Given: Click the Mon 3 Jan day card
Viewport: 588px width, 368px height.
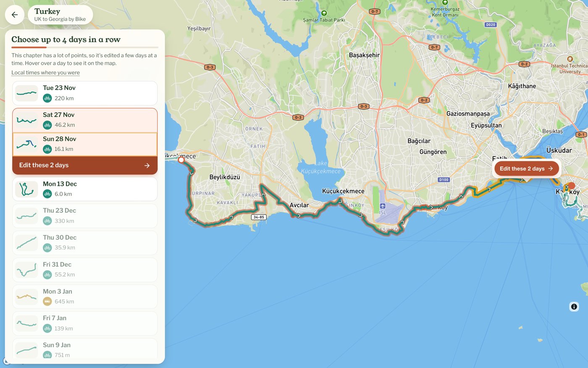Looking at the screenshot, I should (x=85, y=297).
